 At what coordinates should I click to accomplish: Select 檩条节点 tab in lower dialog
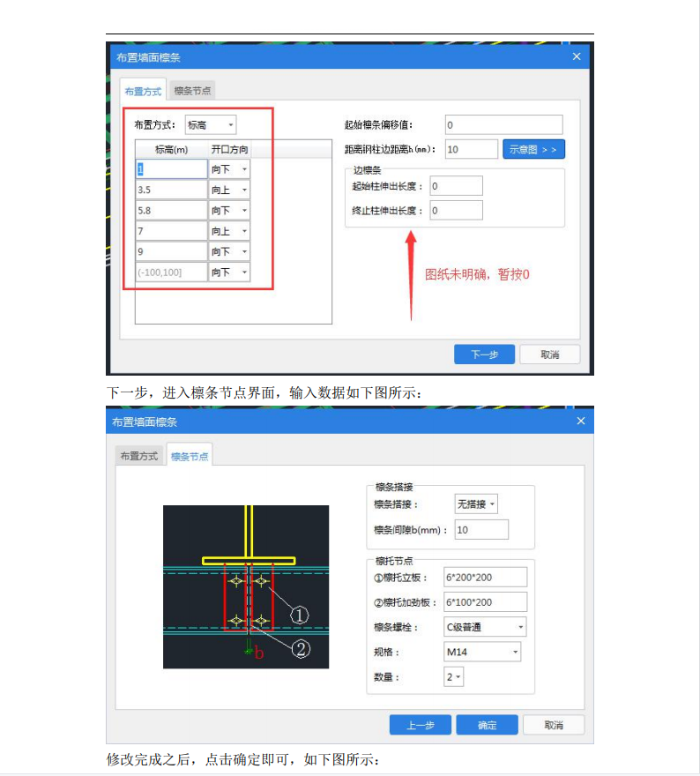[190, 456]
